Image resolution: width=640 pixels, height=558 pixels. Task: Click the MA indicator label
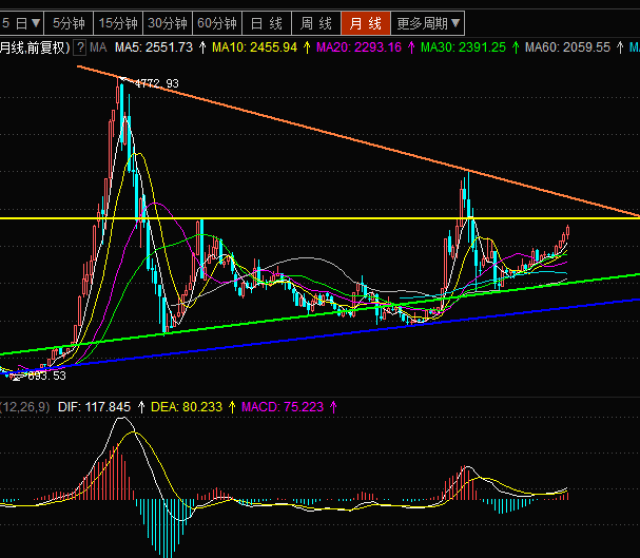pos(98,48)
